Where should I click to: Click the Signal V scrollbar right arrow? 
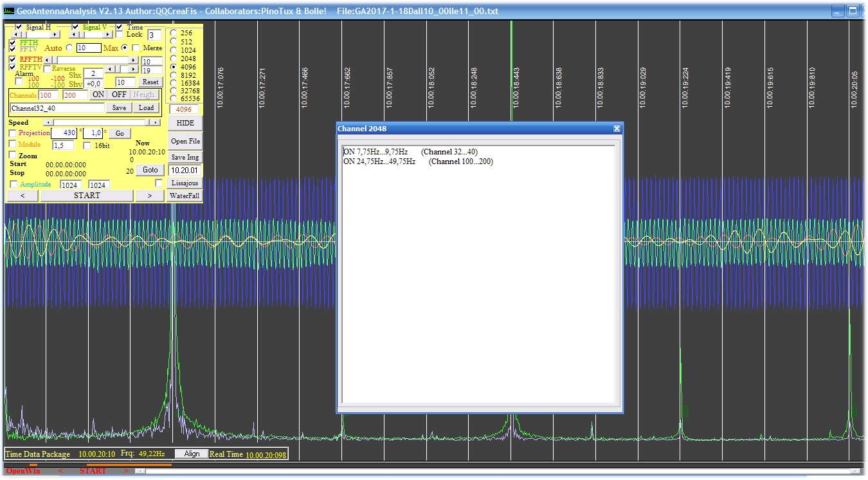107,34
